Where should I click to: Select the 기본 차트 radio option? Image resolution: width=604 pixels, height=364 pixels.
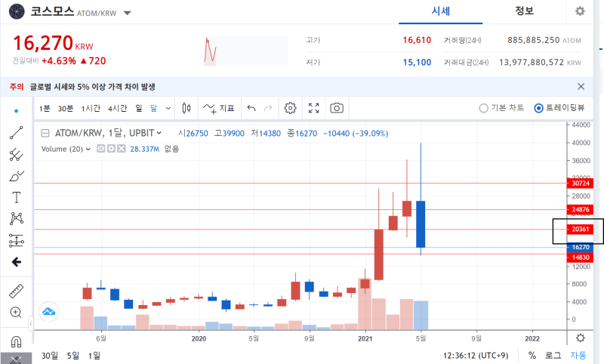click(x=501, y=108)
